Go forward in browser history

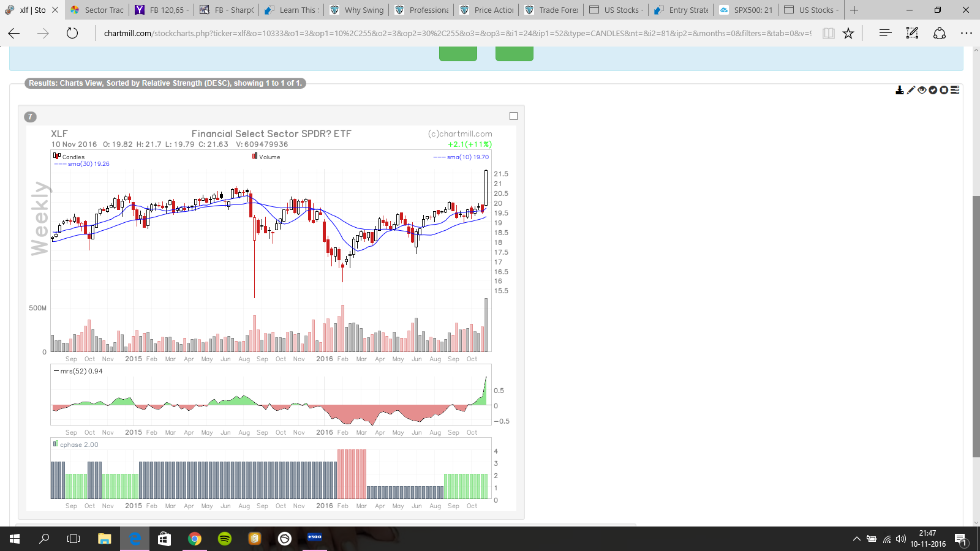[43, 33]
